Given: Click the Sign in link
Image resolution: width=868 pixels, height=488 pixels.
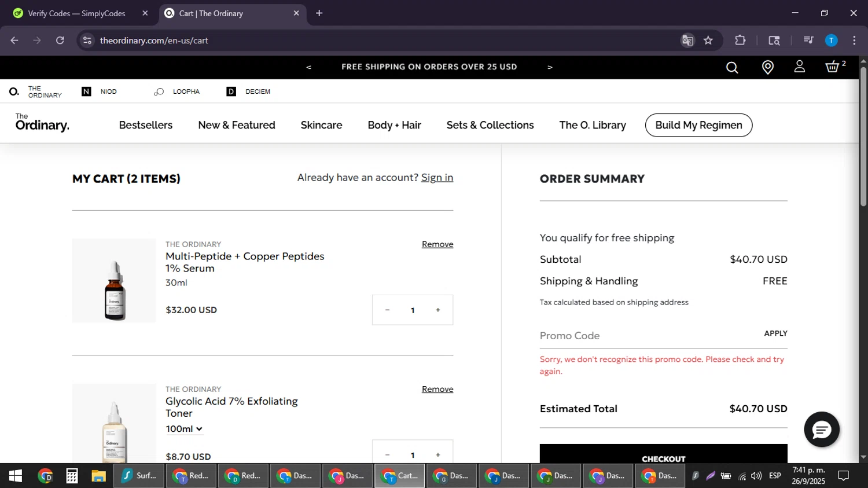Looking at the screenshot, I should (437, 178).
